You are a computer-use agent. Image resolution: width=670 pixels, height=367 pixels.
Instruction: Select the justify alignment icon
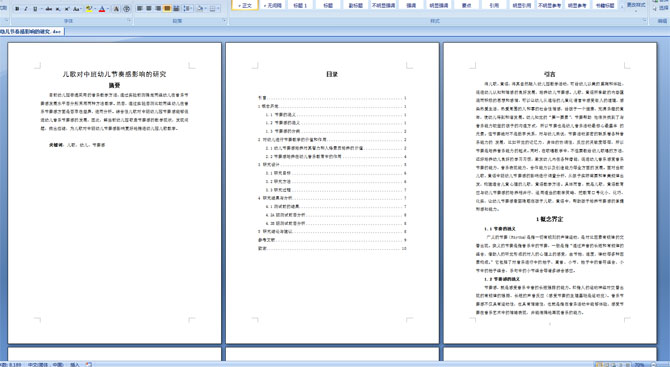[x=167, y=8]
